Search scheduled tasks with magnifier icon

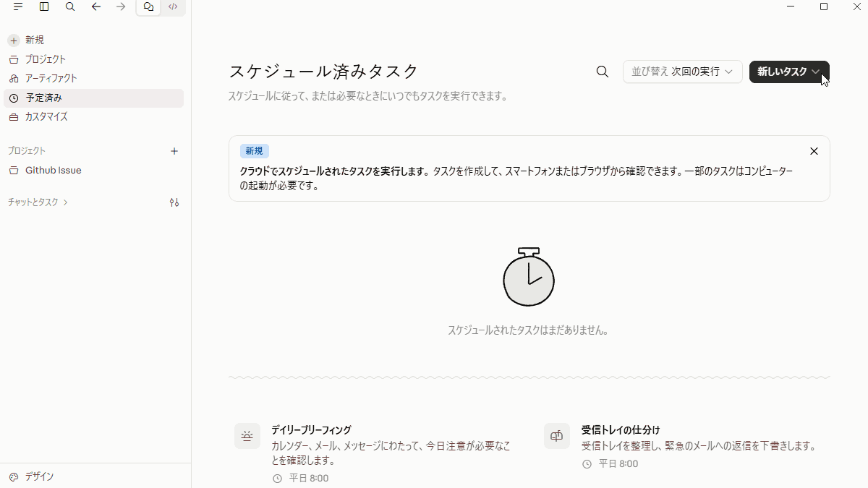tap(603, 72)
